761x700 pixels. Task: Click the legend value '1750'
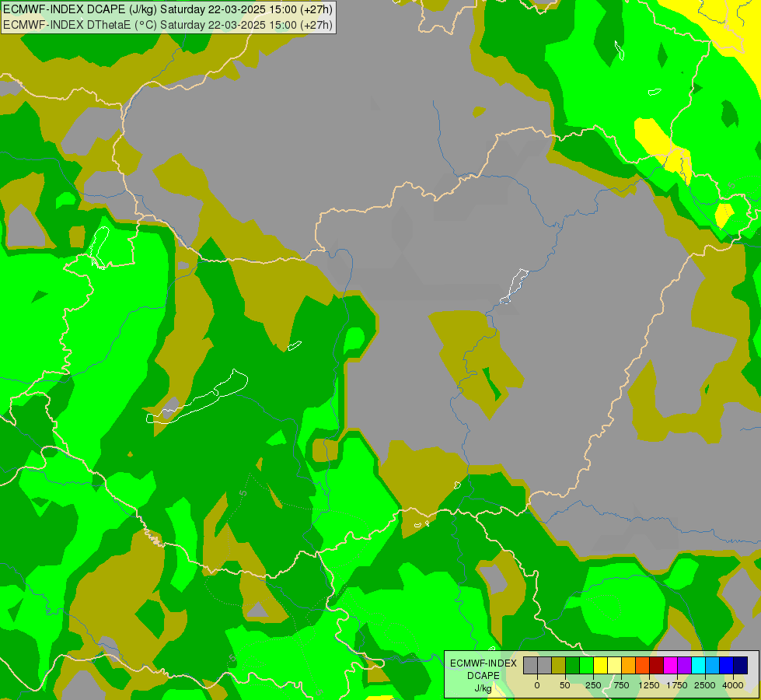click(677, 685)
